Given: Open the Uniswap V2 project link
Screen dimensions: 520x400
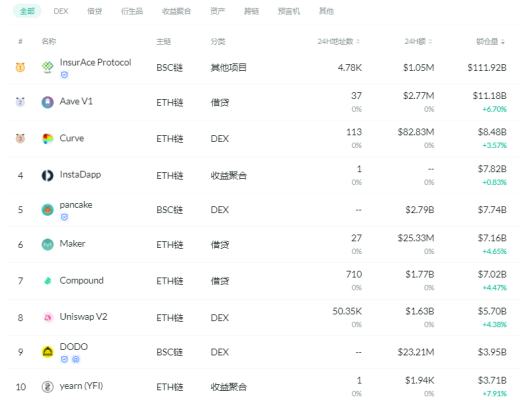Looking at the screenshot, I should [83, 317].
